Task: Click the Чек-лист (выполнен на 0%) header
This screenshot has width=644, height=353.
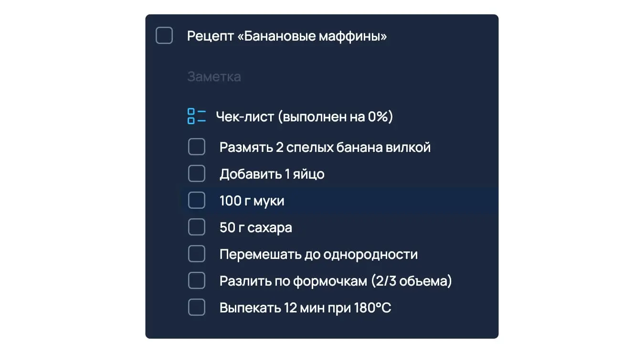Action: [x=304, y=117]
